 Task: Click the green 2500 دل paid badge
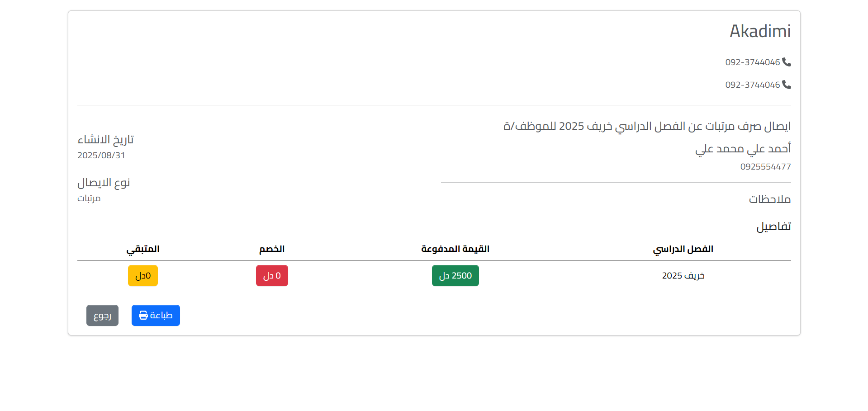[x=455, y=275]
